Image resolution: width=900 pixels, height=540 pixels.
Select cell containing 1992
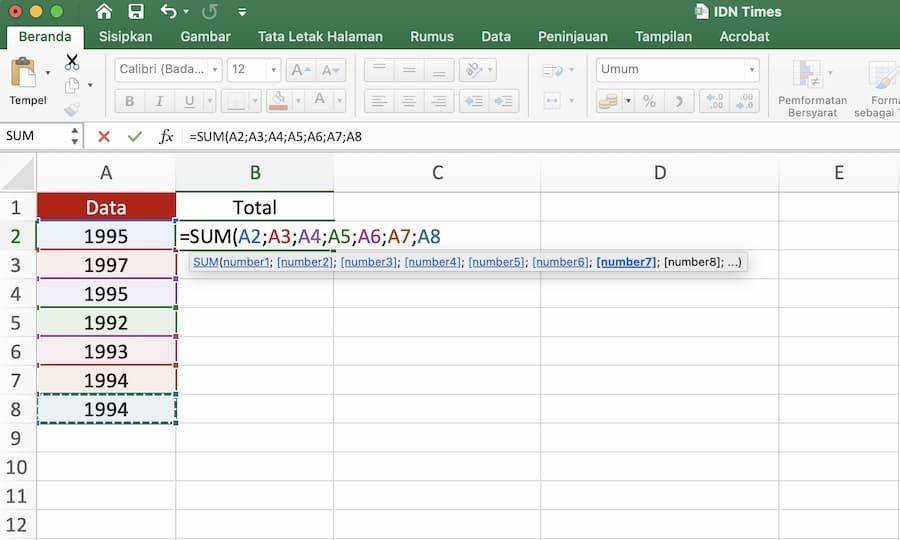[x=106, y=323]
